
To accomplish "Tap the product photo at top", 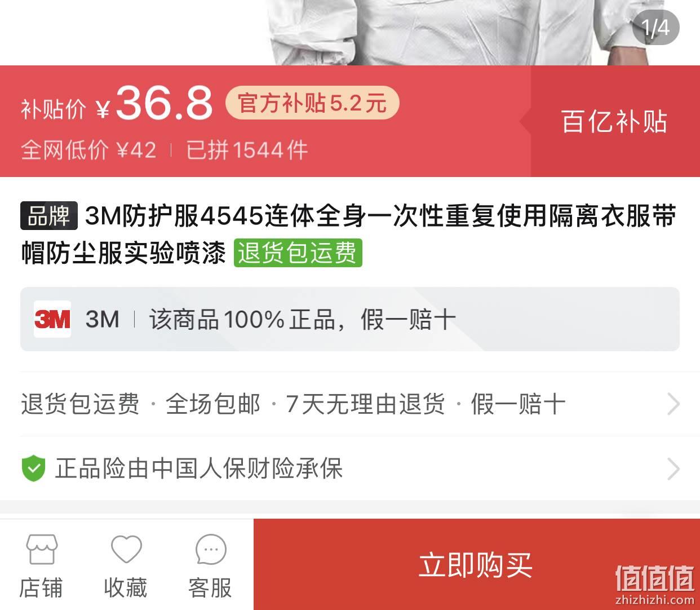I will click(350, 32).
